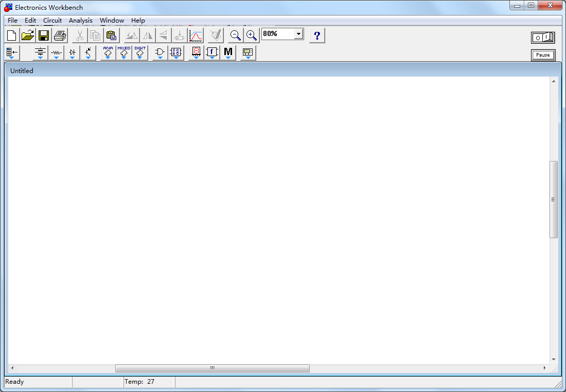Open the Display Graphs tool
This screenshot has height=392, width=566.
point(196,35)
